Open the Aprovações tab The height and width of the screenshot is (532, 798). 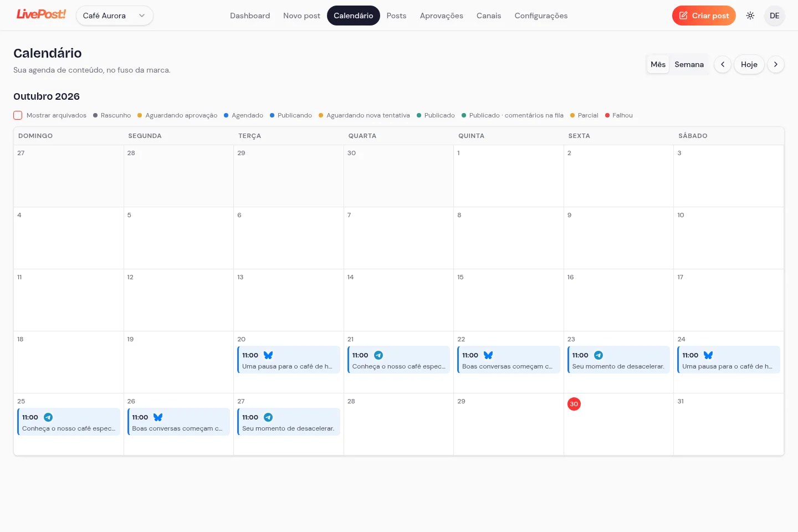pos(442,16)
